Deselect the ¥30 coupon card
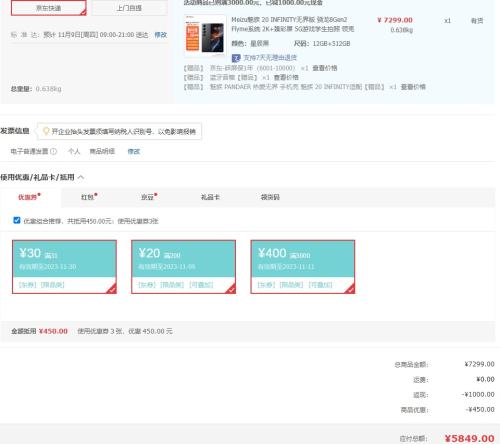 [x=64, y=267]
